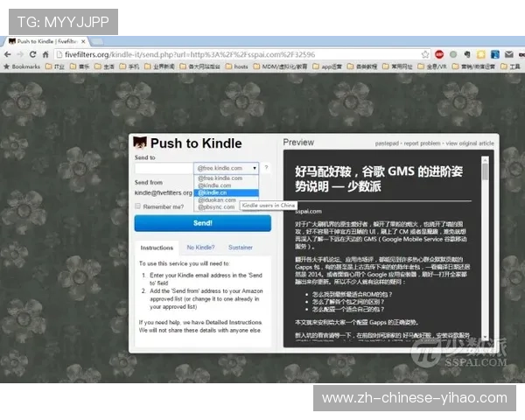Open the blue square extension icon

pyautogui.click(x=495, y=54)
